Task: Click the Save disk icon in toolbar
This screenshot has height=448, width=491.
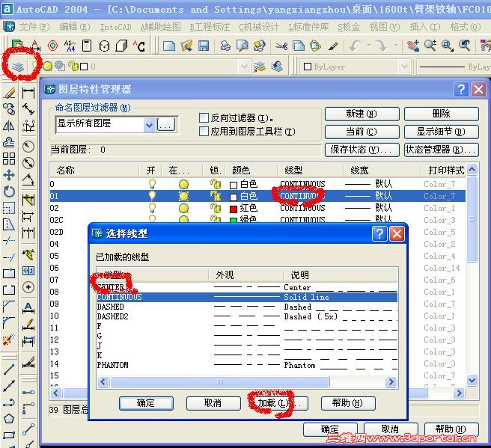Action: click(x=204, y=46)
